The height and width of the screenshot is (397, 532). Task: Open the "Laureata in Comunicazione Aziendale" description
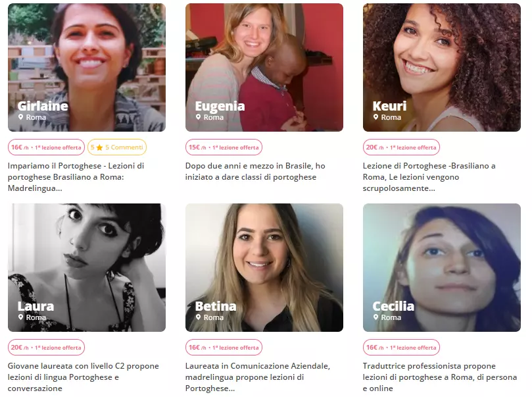[258, 377]
